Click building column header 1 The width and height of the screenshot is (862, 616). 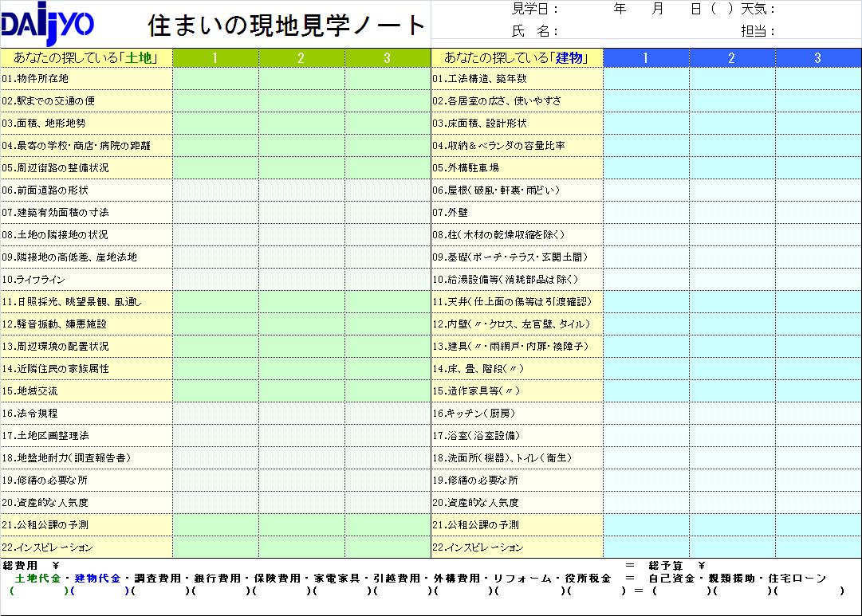(646, 57)
